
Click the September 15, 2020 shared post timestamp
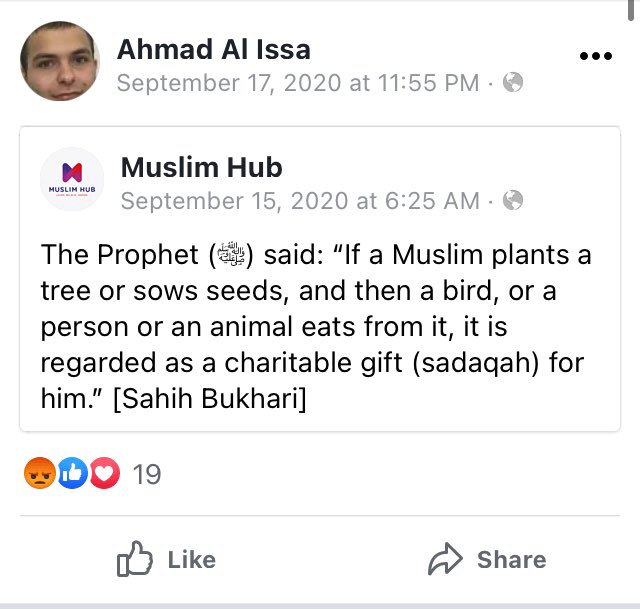pos(300,201)
